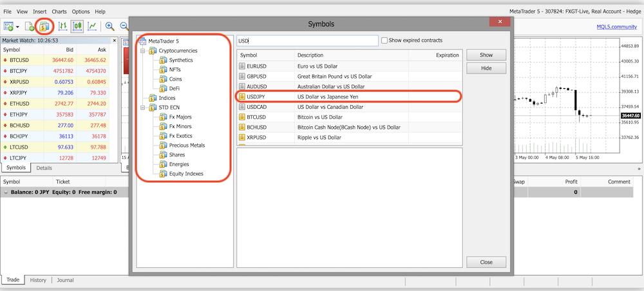Image resolution: width=644 pixels, height=291 pixels.
Task: Click the gold BCHUSD symbol icon
Action: click(242, 127)
